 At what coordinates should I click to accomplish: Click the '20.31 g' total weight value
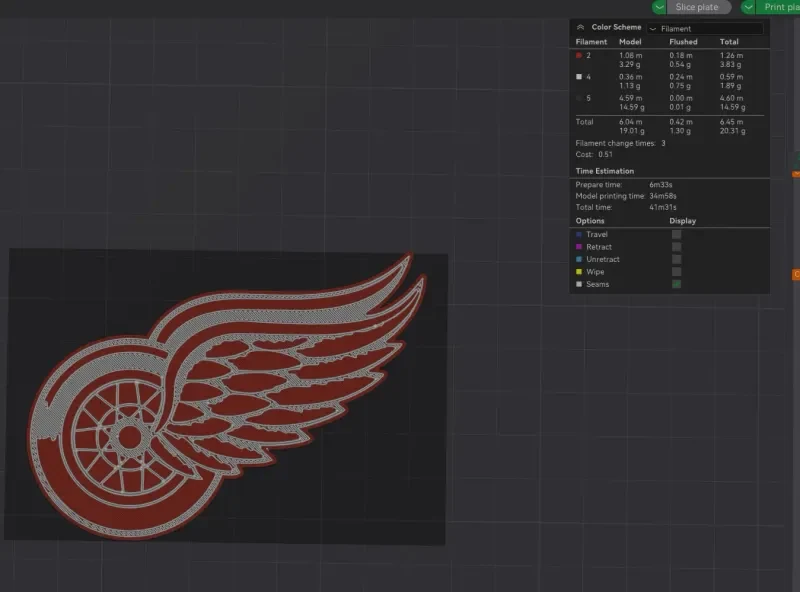coord(733,131)
